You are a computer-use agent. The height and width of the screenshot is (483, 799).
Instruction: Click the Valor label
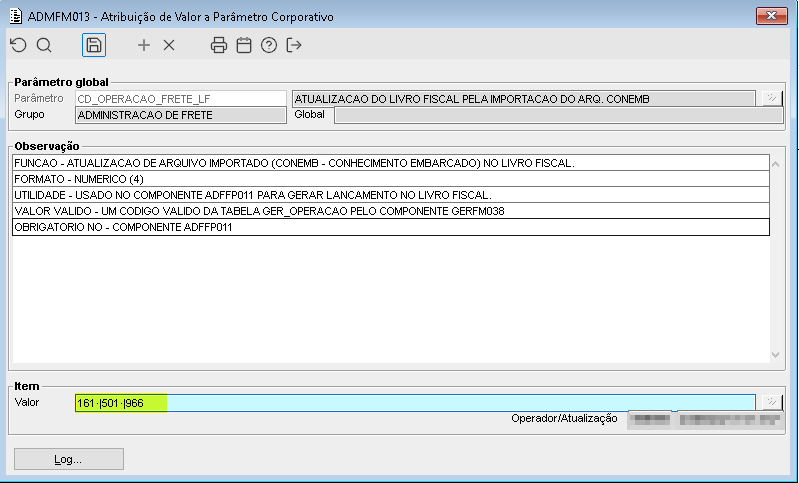pyautogui.click(x=27, y=402)
